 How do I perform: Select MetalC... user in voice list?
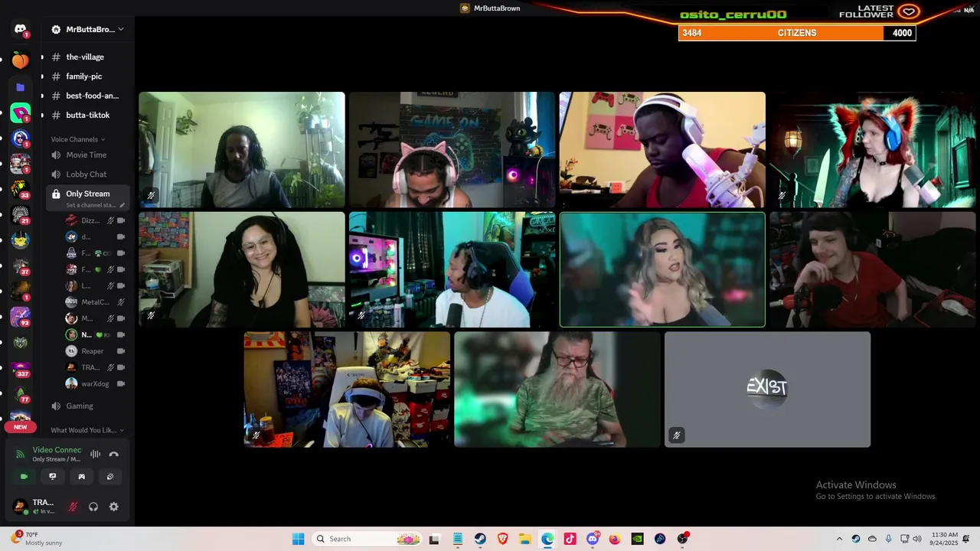(x=96, y=302)
